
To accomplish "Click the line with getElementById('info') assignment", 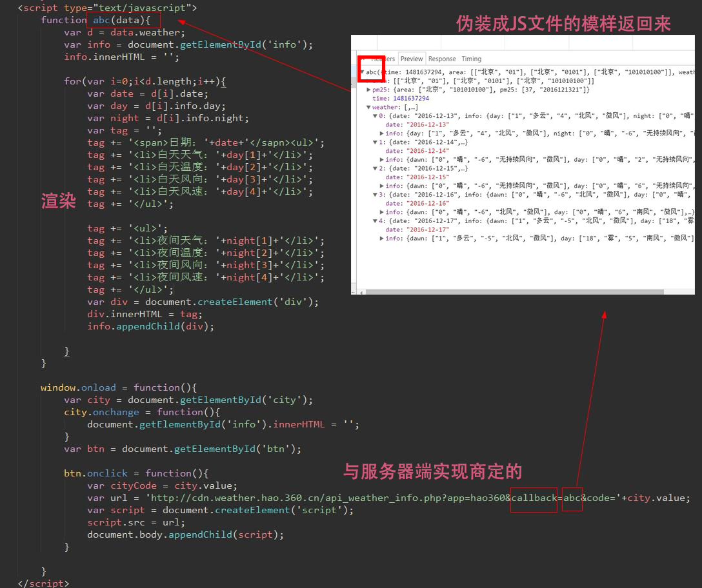I will [x=188, y=44].
